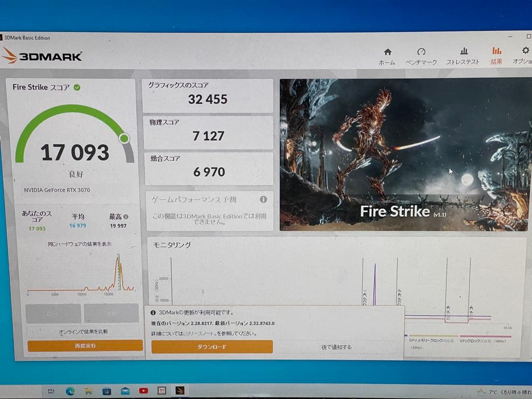Switch to the ホーム navigation item
Viewport: 532px width, 399px height.
pos(388,51)
